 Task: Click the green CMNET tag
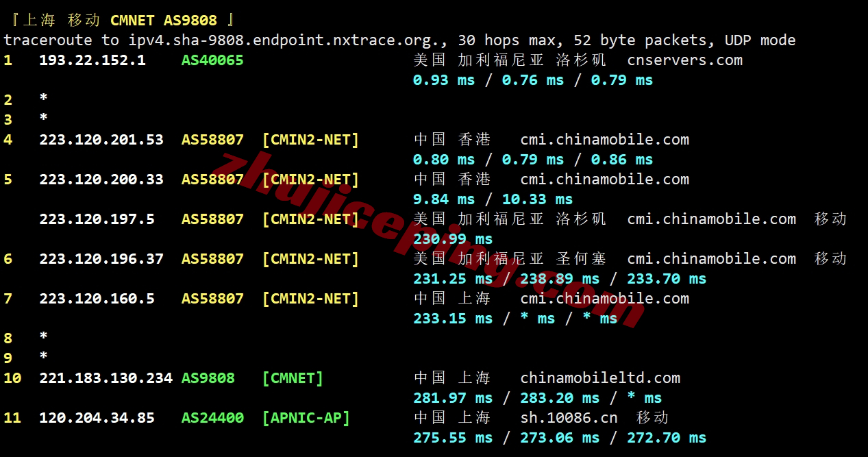[293, 378]
